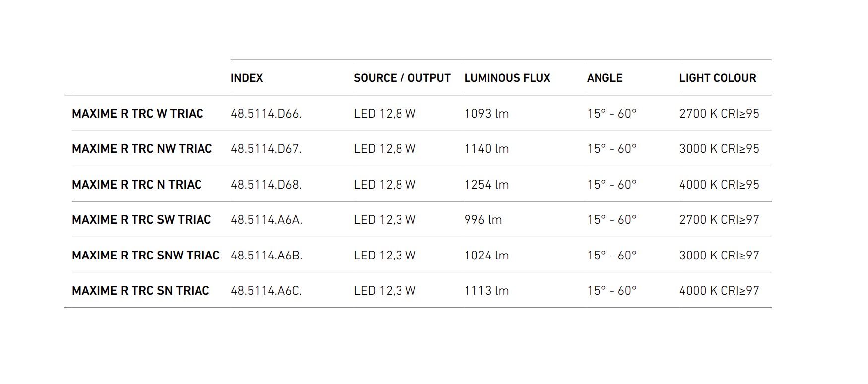Viewport: 868px width, 384px height.
Task: Click the 3000 K CRI≥97 light colour value
Action: click(x=719, y=256)
